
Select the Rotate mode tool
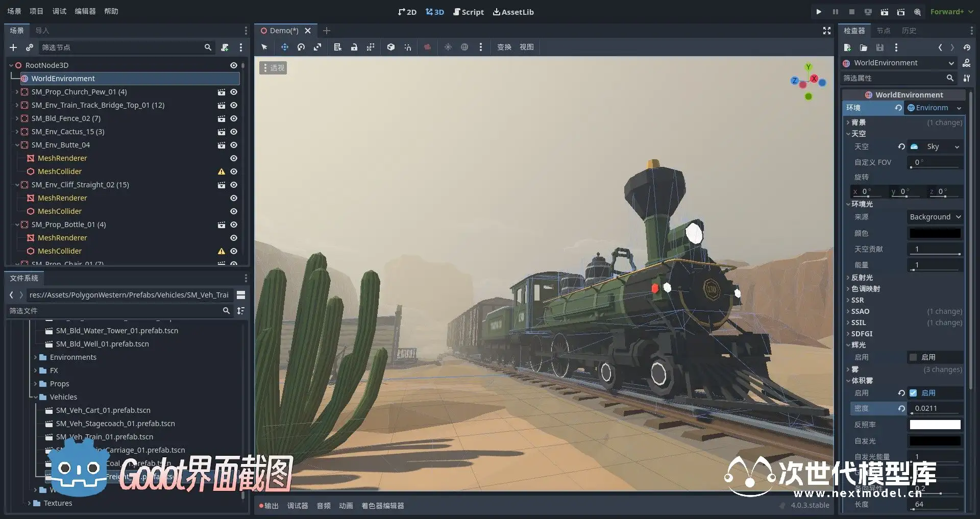(x=301, y=47)
